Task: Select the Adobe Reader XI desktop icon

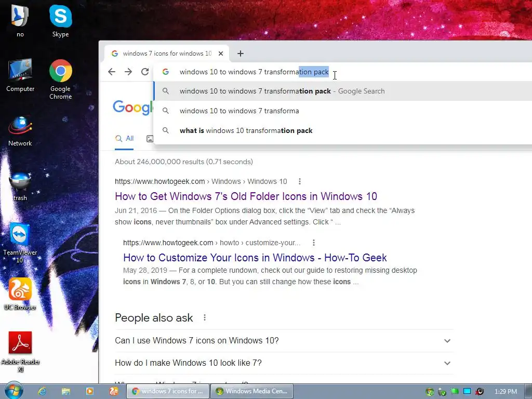Action: pos(20,352)
